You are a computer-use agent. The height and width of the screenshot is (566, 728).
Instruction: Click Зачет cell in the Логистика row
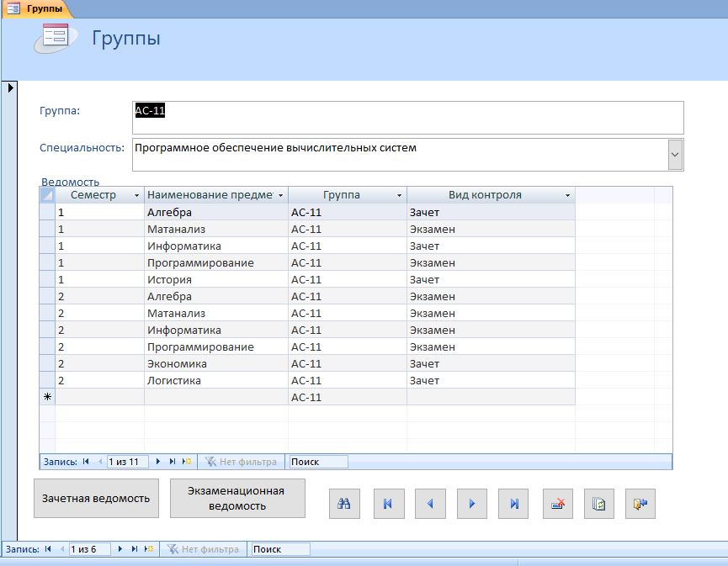coord(491,380)
